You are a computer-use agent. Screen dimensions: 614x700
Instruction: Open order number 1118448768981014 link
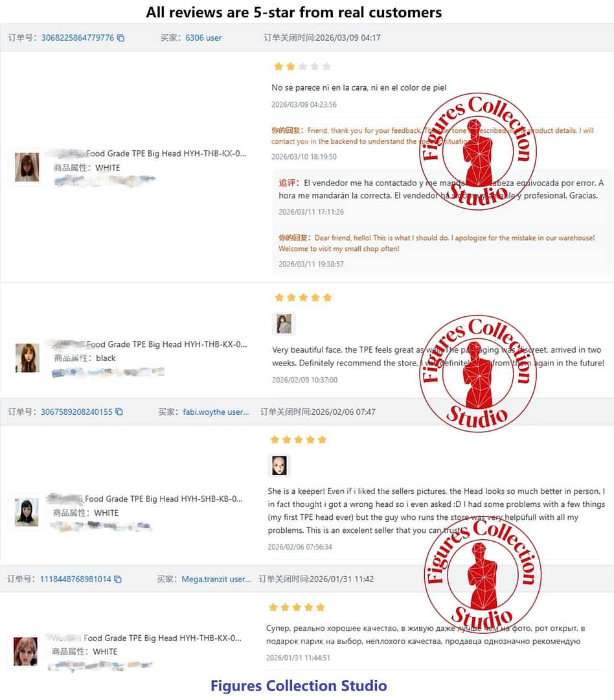click(x=75, y=579)
